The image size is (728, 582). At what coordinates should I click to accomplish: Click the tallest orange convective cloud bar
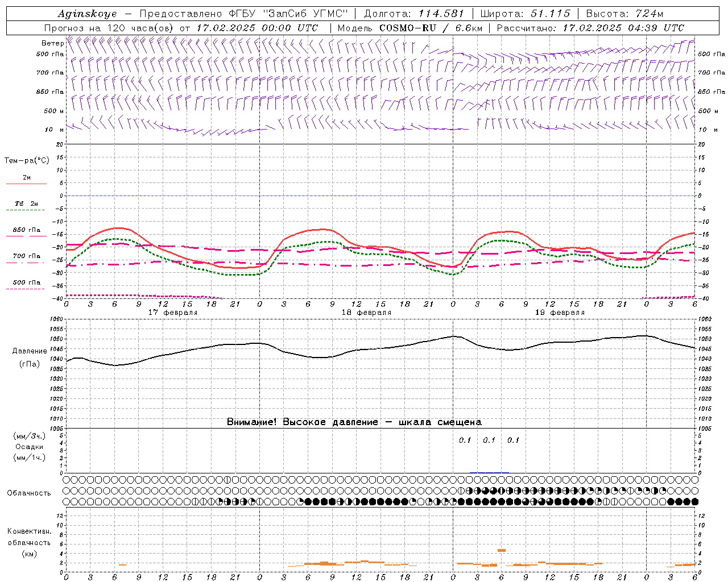(x=502, y=550)
